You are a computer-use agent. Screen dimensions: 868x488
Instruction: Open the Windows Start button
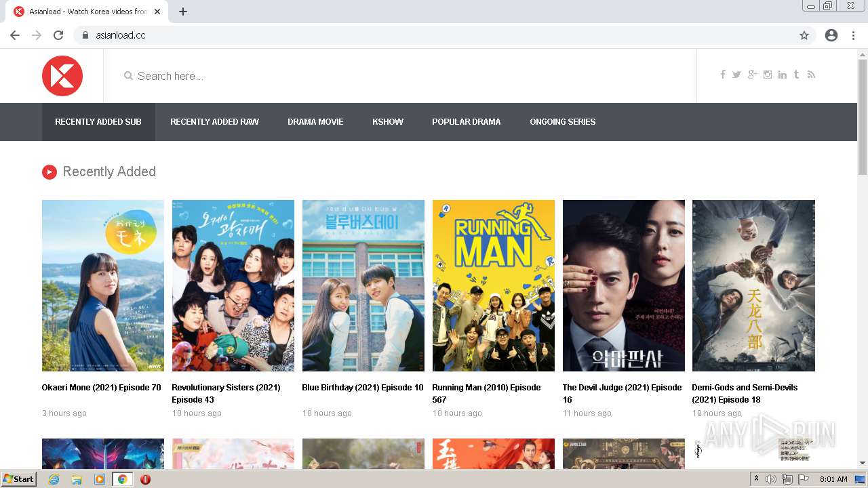pyautogui.click(x=19, y=479)
